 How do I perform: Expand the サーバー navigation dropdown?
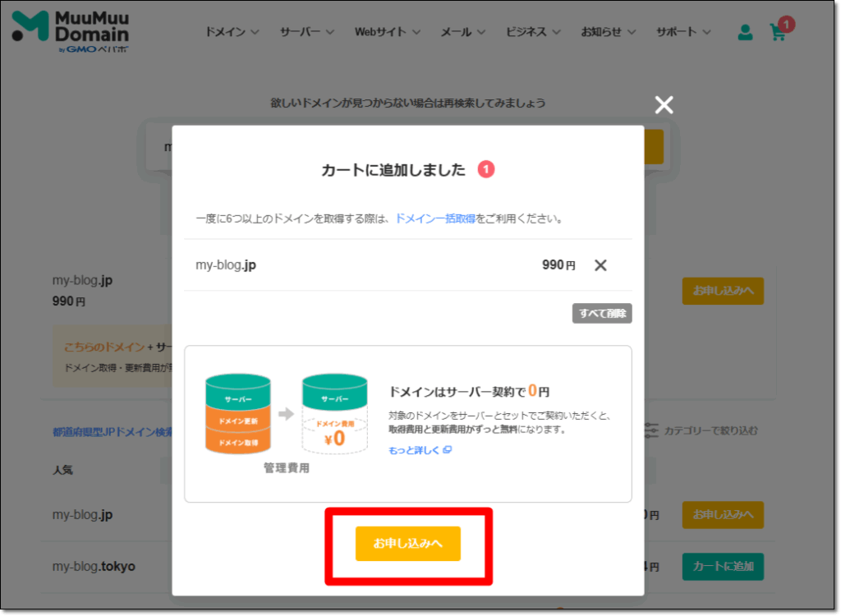307,31
